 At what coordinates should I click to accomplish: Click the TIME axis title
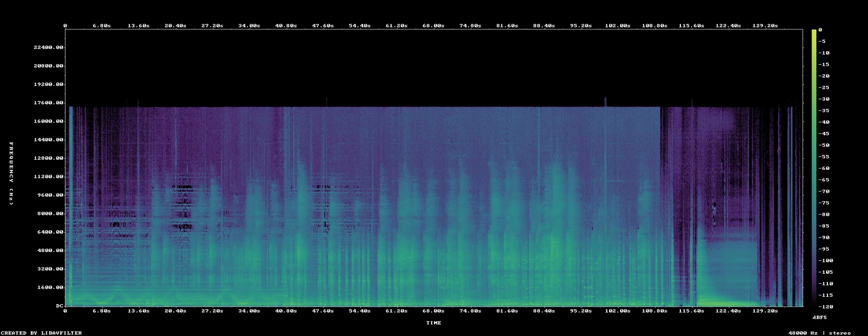click(x=434, y=323)
